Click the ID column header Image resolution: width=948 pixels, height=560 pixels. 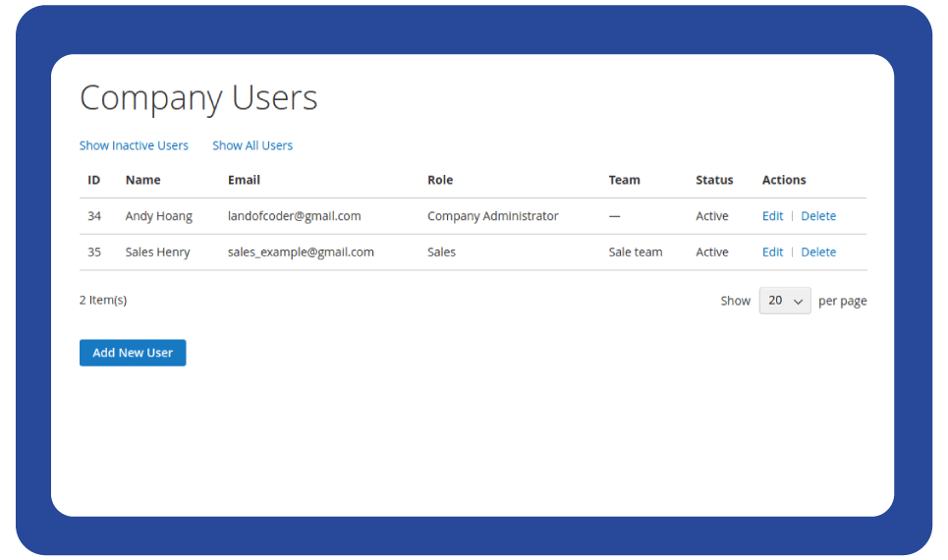[94, 180]
